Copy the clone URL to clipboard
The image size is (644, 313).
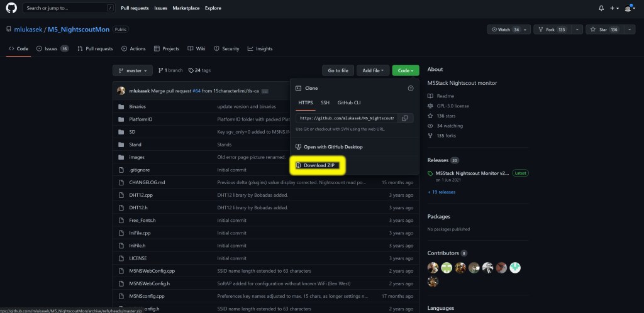(x=404, y=118)
